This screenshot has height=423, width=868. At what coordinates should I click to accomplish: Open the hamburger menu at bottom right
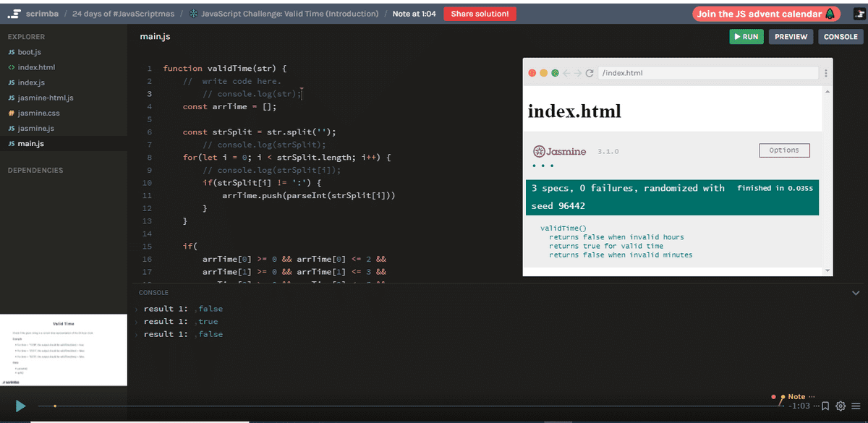[x=856, y=406]
